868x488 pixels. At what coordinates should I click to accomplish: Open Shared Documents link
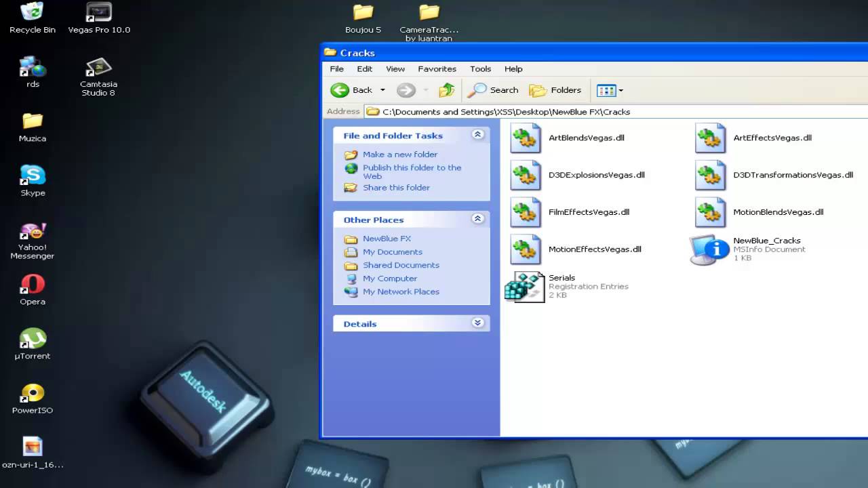pos(401,265)
